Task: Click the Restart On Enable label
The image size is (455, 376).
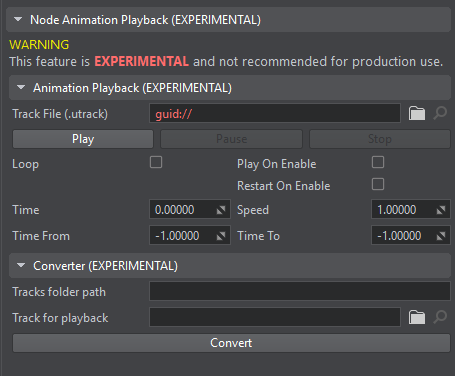Action: pyautogui.click(x=284, y=186)
